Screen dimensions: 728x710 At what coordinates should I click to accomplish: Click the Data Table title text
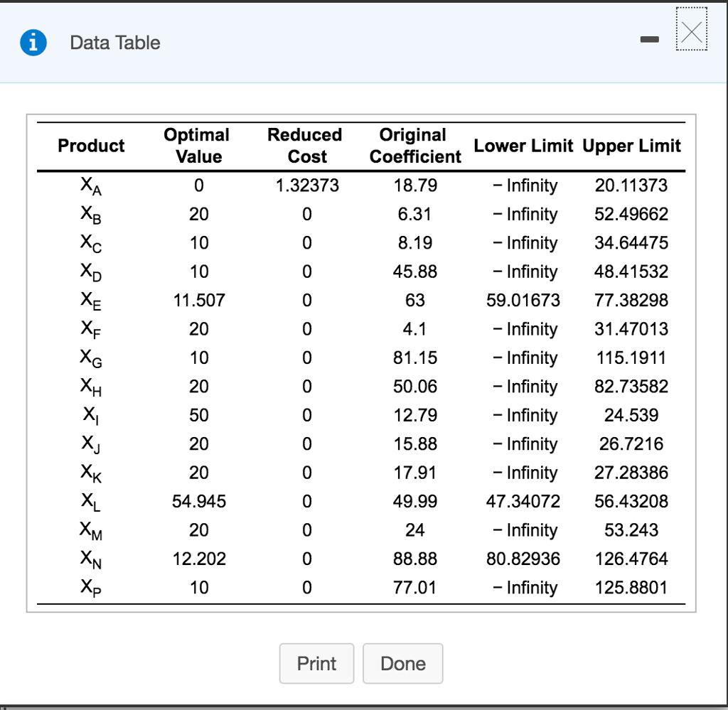pos(115,43)
